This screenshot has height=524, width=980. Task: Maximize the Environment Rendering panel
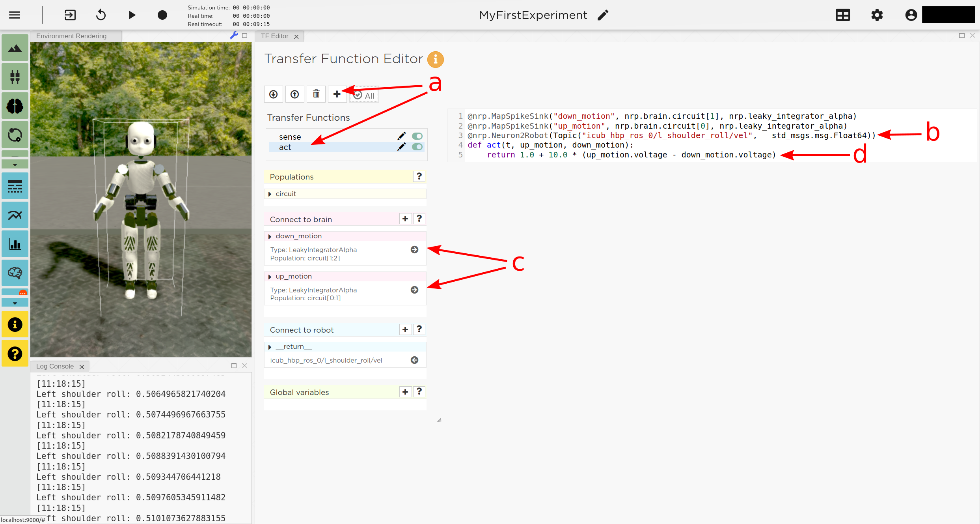click(244, 36)
